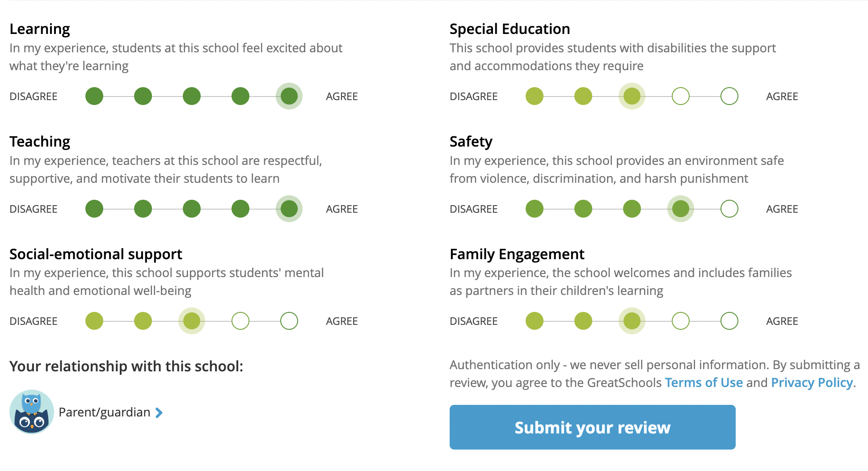Screen dimensions: 868x471
Task: Set Teaching rating to the second dot
Action: (143, 209)
